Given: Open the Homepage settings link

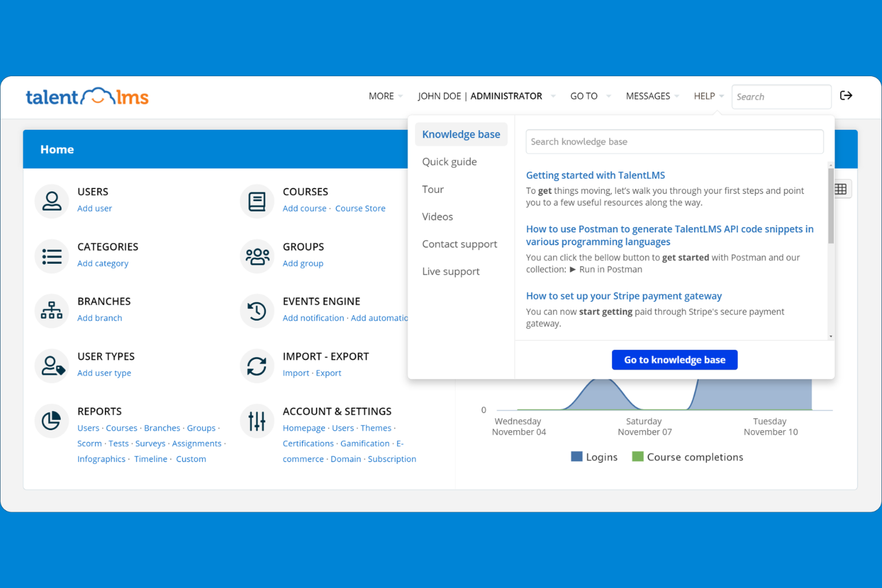Looking at the screenshot, I should coord(304,428).
